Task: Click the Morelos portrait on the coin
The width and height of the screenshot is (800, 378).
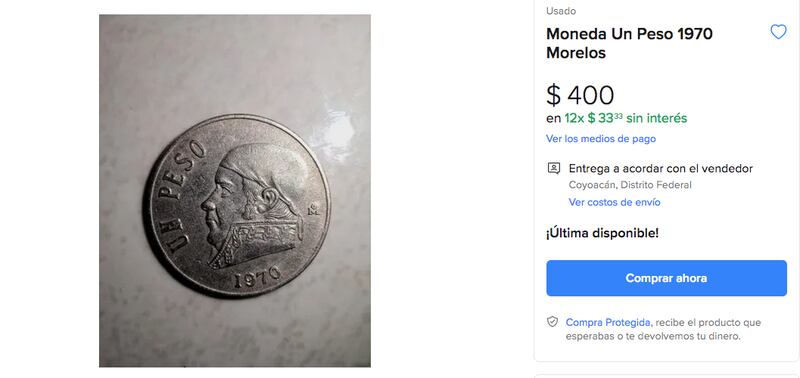Action: (x=254, y=204)
